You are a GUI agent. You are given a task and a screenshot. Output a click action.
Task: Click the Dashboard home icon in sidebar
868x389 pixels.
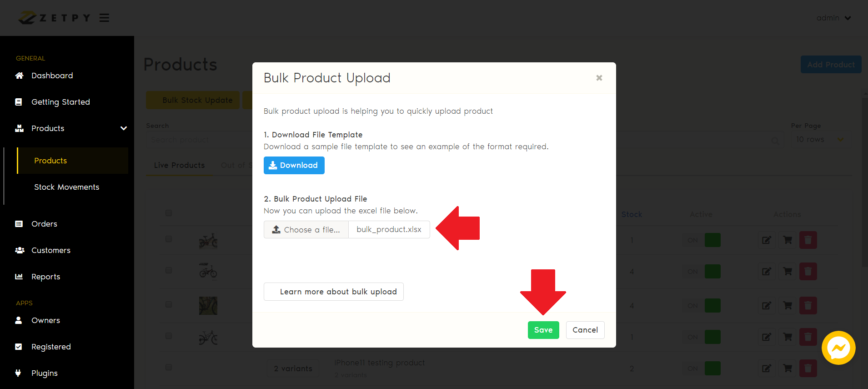point(19,76)
